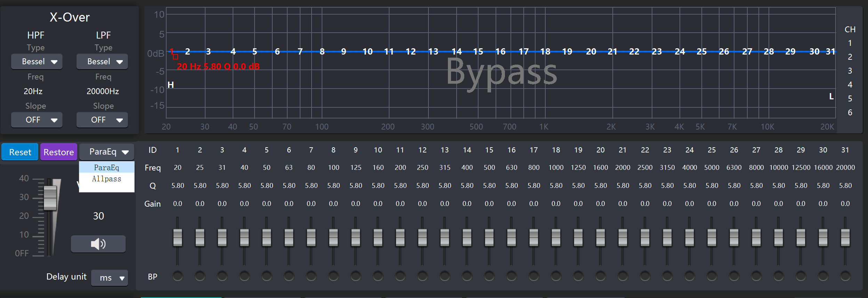Click band 22 Freq value 2500
868x298 pixels.
point(645,167)
